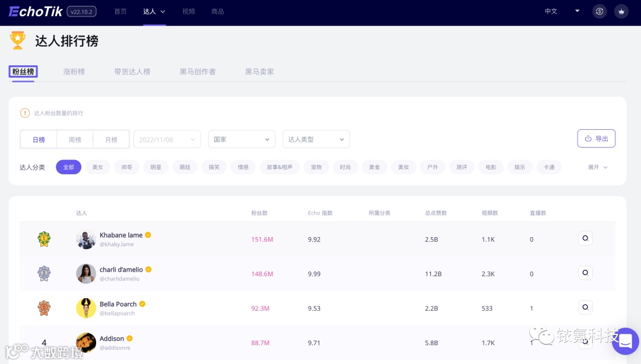Go to 首页 in the top navigation

coord(120,11)
